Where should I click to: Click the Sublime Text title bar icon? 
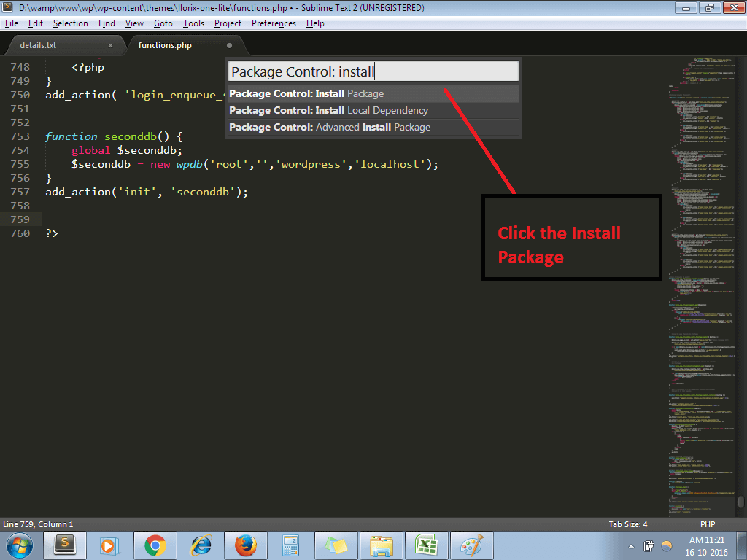[x=7, y=7]
